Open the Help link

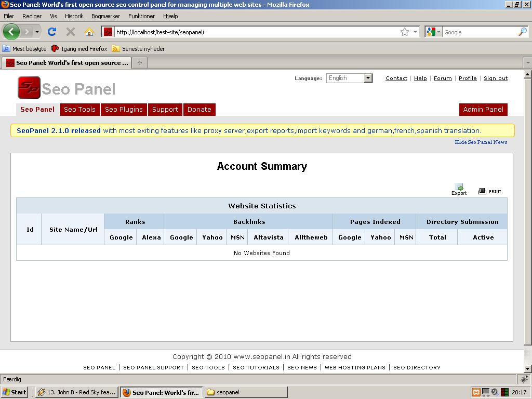click(420, 78)
